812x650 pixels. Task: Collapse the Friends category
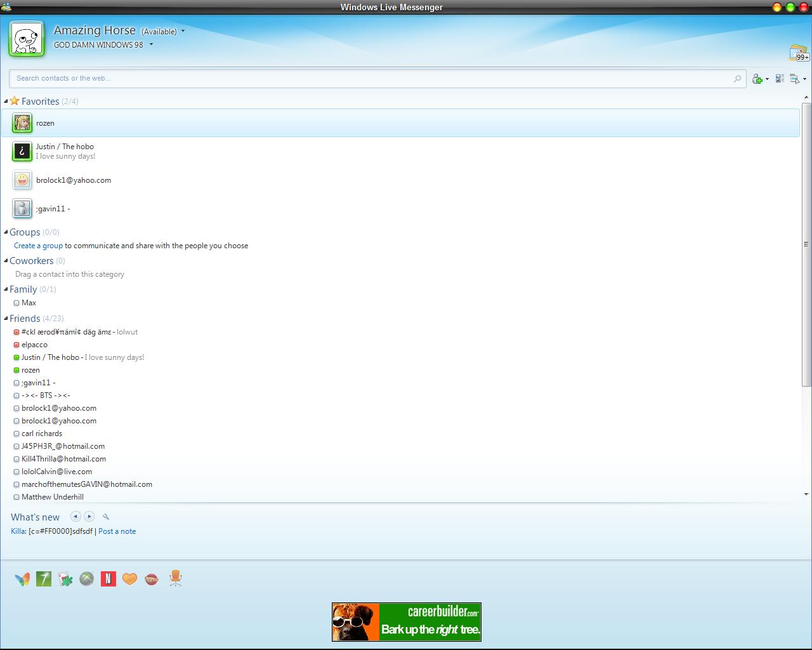coord(6,319)
